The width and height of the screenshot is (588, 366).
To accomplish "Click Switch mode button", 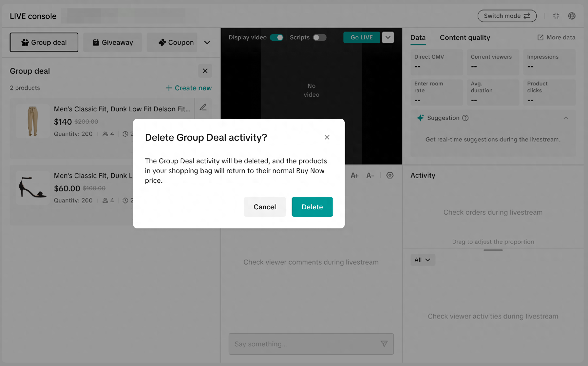I will (x=507, y=16).
